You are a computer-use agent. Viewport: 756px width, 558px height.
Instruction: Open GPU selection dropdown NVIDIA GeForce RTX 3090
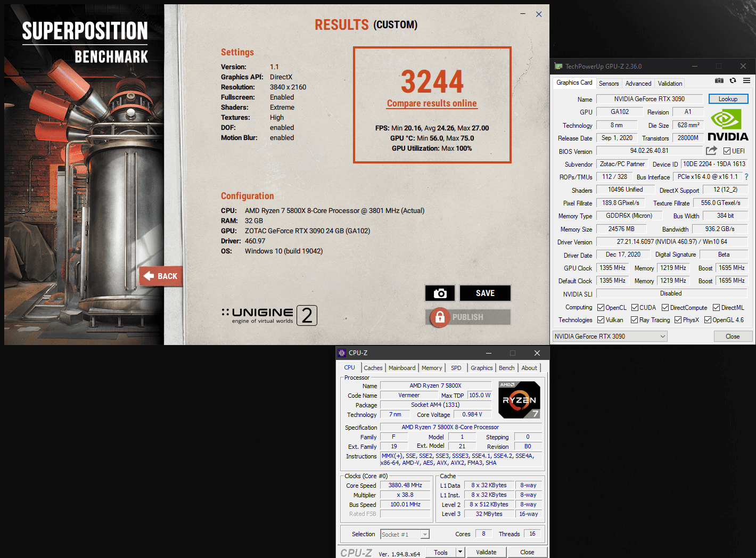point(610,337)
